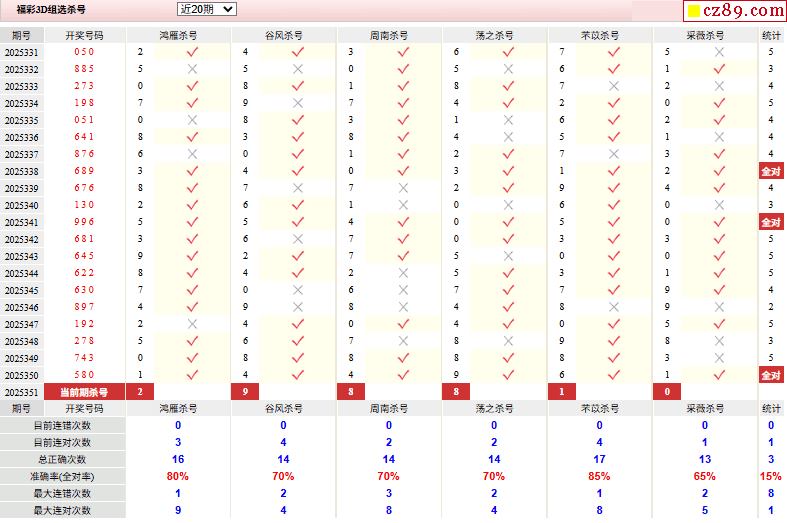Click checkmark for 芣苡杀号 in row 2025331
Screen dimensions: 787x523
pos(614,52)
